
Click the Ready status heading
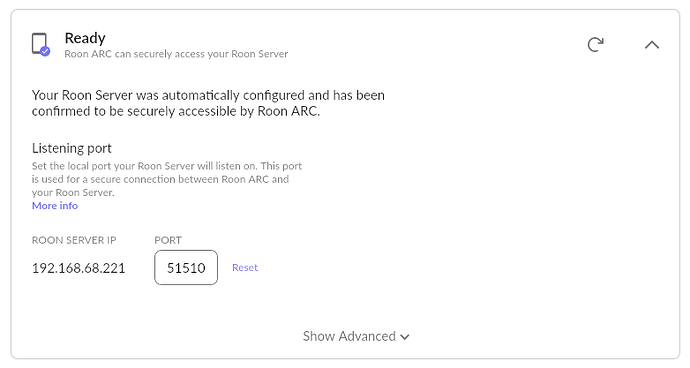point(85,38)
